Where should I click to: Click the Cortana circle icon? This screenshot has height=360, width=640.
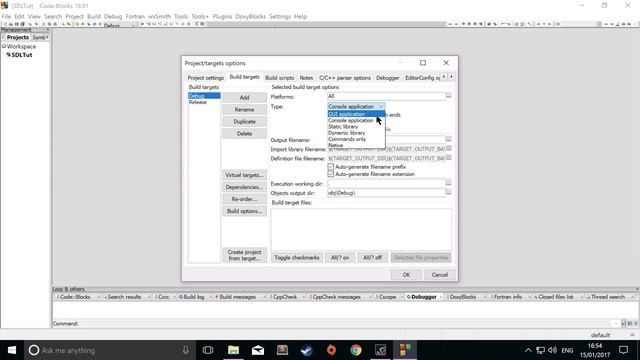34,350
